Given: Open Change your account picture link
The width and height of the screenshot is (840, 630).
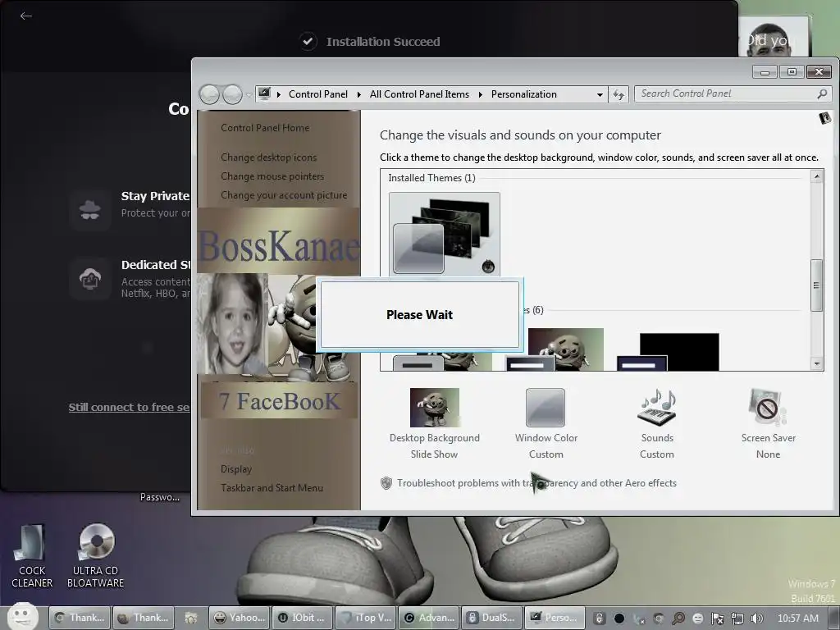Looking at the screenshot, I should pyautogui.click(x=284, y=195).
